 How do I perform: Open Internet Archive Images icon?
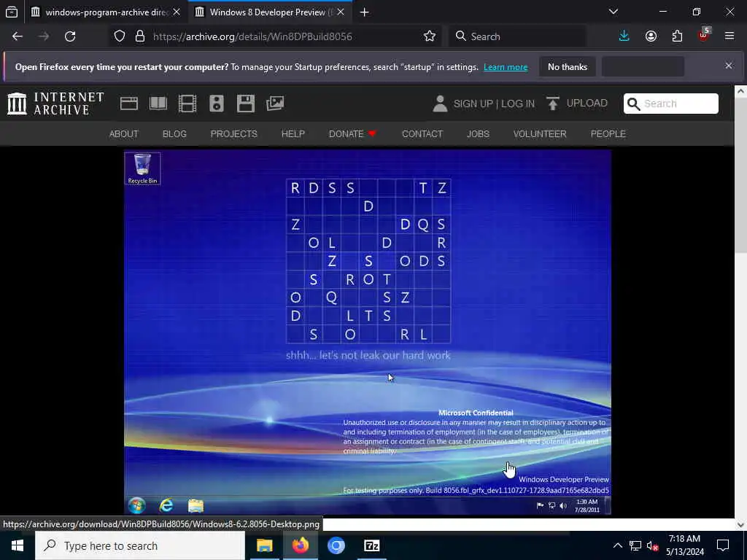275,104
